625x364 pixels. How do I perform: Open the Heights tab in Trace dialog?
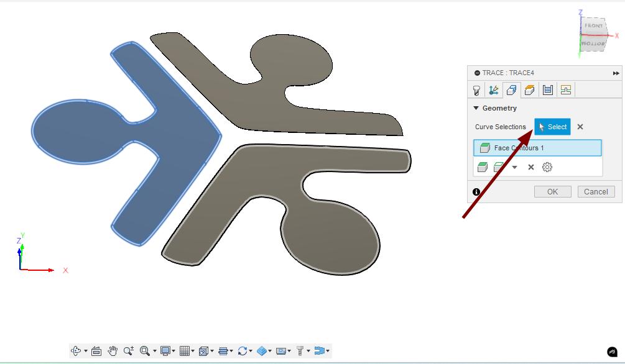click(x=529, y=90)
